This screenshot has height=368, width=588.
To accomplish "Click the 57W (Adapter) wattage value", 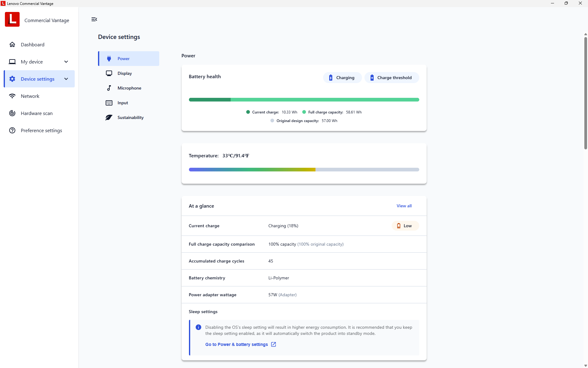I will point(282,295).
